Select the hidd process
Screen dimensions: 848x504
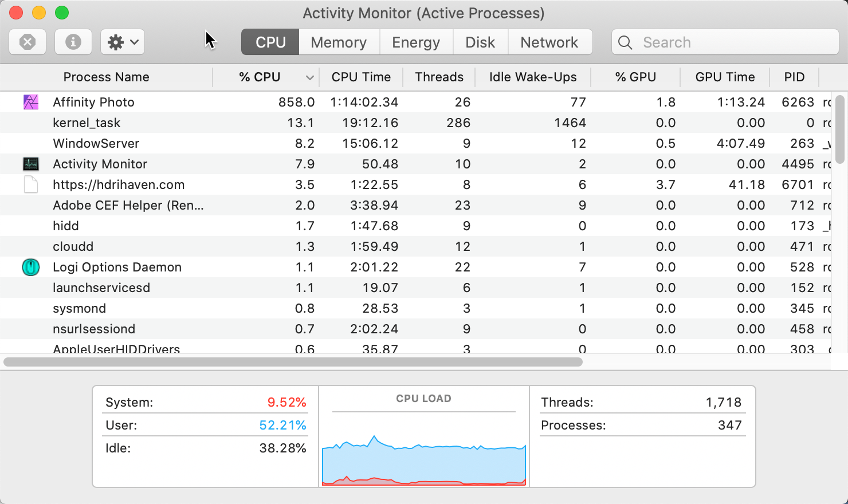pyautogui.click(x=66, y=226)
